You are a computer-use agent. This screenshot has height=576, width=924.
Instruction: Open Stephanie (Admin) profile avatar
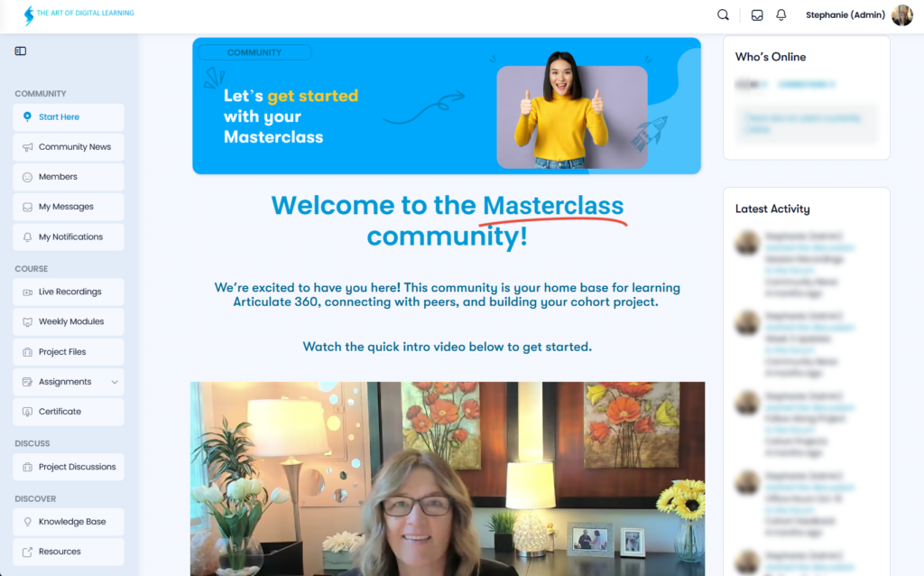[x=902, y=15]
